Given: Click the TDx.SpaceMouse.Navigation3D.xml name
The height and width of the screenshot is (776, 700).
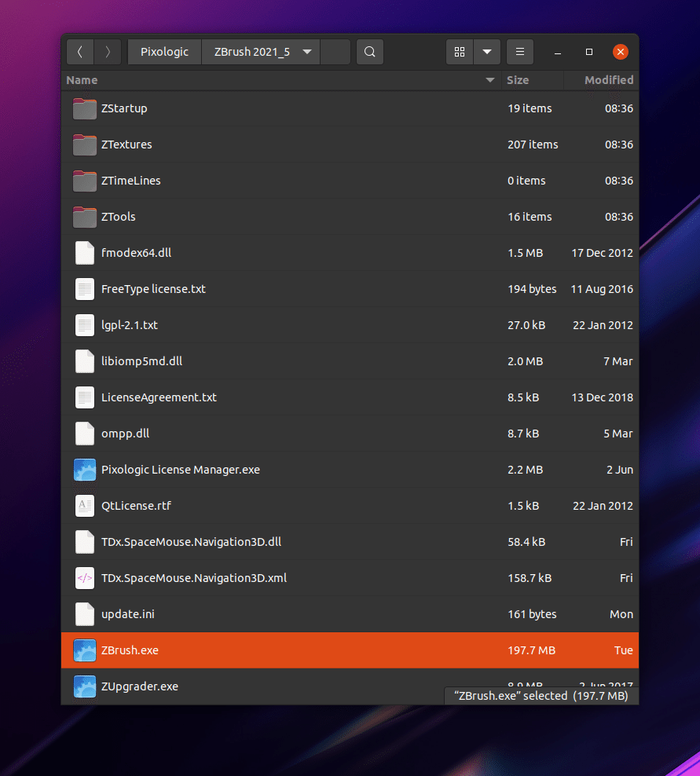Looking at the screenshot, I should tap(194, 578).
